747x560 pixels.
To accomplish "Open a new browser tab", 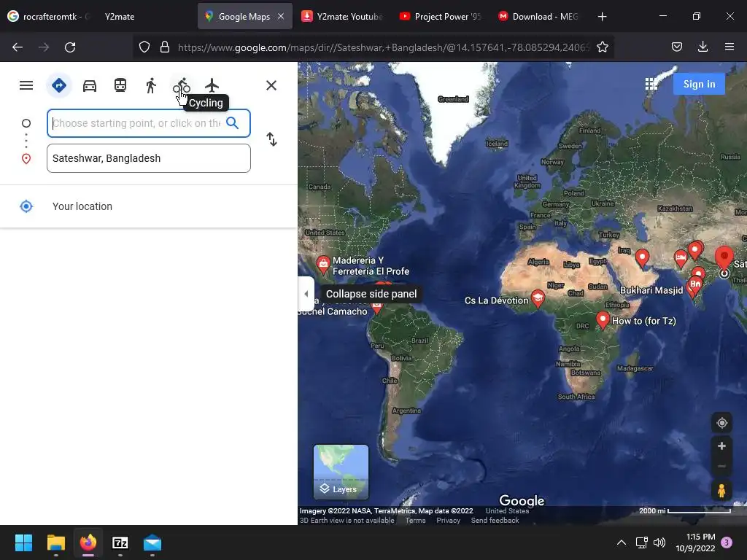I will (x=602, y=17).
